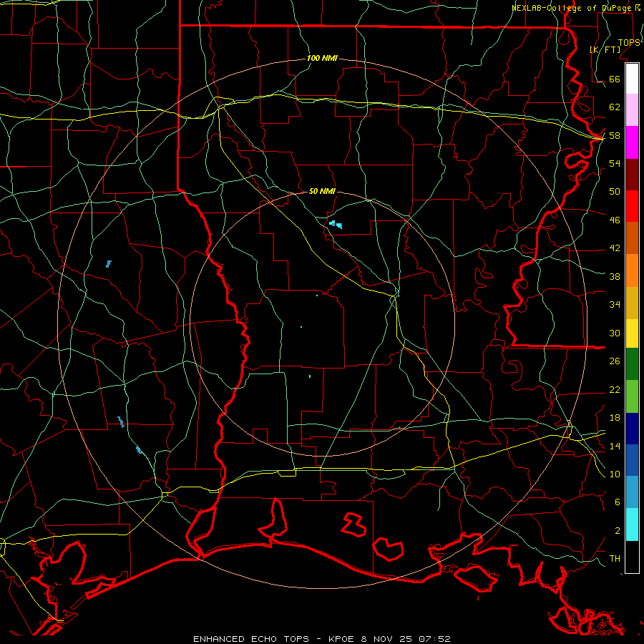Click the [K FT] units label
644x644 pixels.
[x=605, y=49]
